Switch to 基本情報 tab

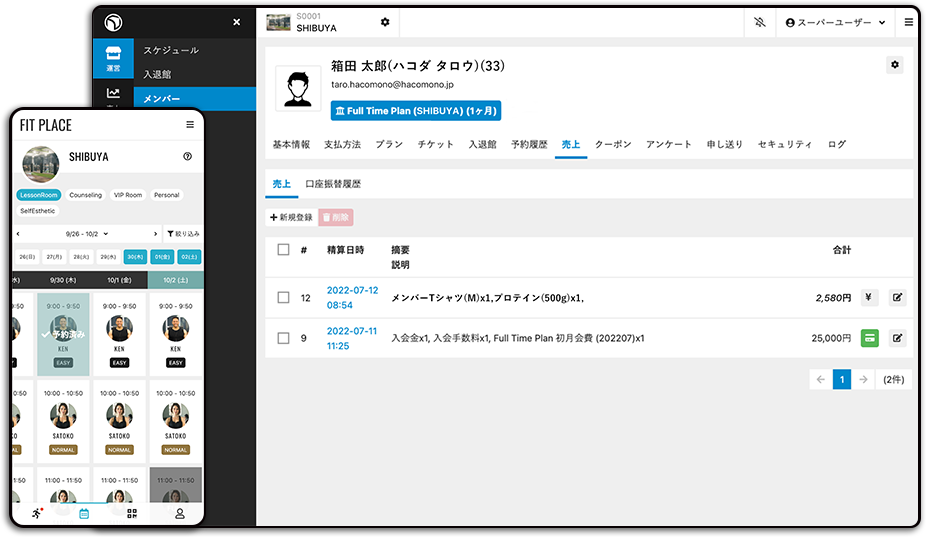[291, 144]
